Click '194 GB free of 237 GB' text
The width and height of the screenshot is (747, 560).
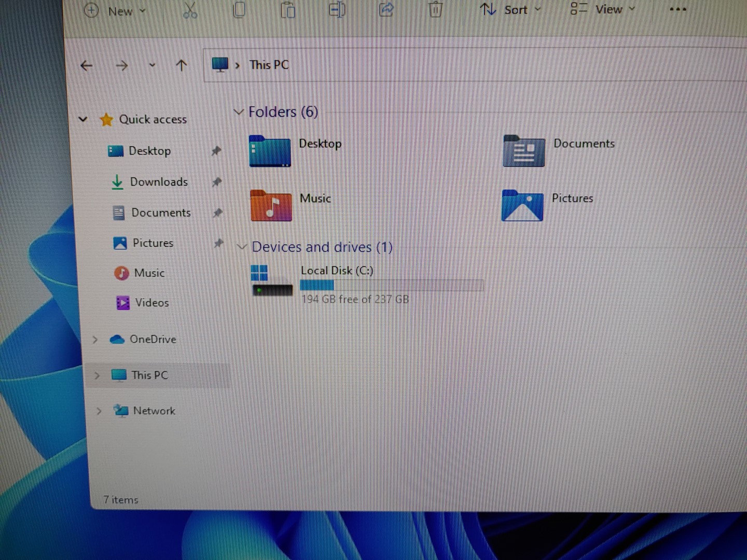355,299
